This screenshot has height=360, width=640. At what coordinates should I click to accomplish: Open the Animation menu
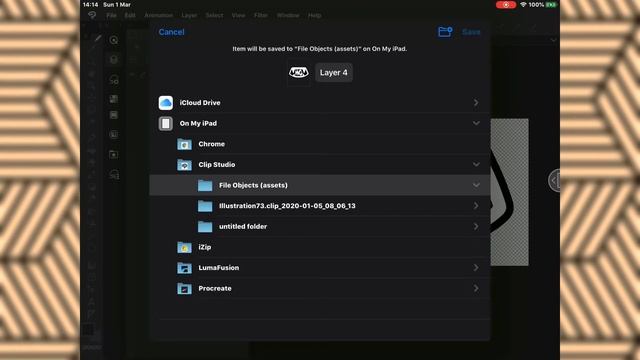[158, 16]
